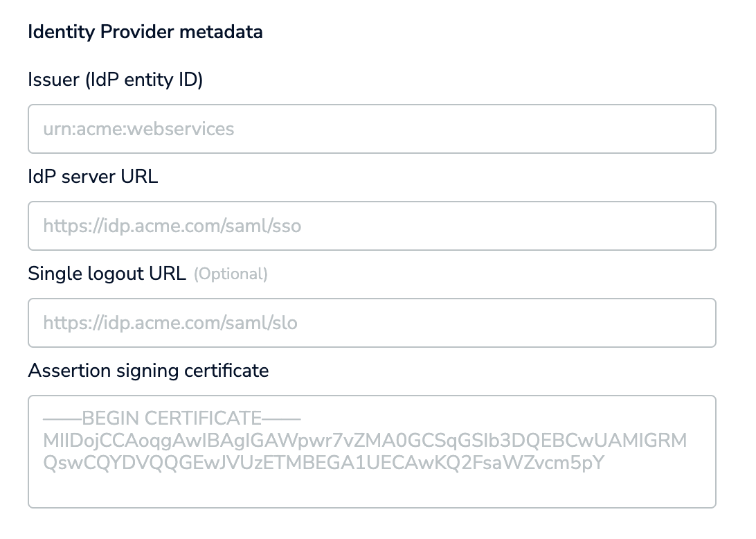The height and width of the screenshot is (539, 756).
Task: Click the empty space after the logout URL placeholder
Action: [x=512, y=323]
